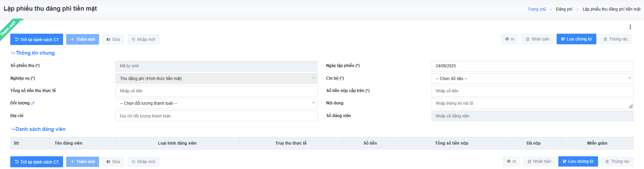
Task: Click the top Sửa edit button
Action: click(113, 40)
